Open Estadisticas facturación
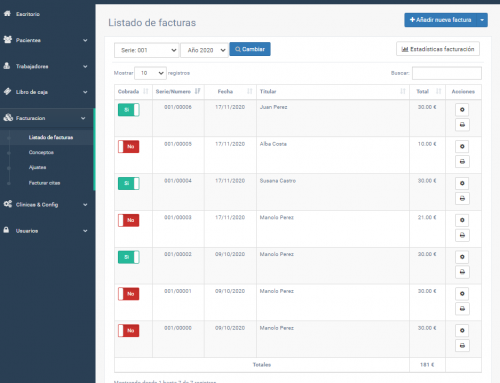500x383 pixels. point(438,49)
